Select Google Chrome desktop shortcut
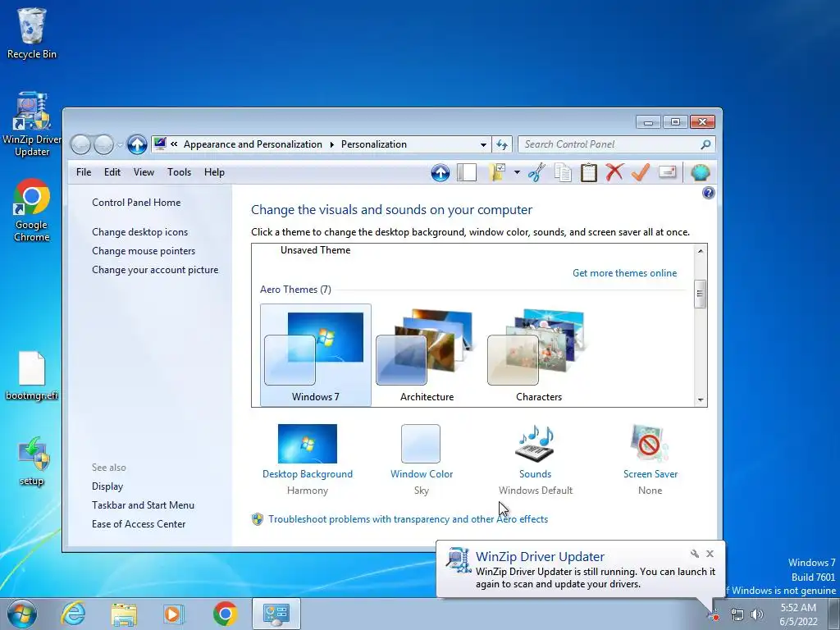 [x=32, y=210]
